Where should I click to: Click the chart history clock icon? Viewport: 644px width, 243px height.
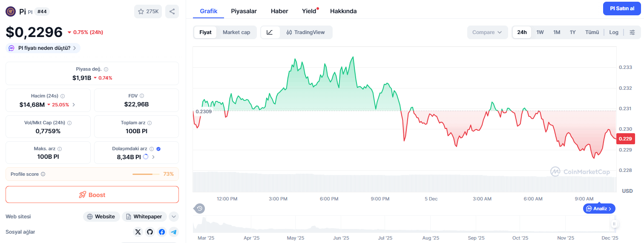click(200, 209)
